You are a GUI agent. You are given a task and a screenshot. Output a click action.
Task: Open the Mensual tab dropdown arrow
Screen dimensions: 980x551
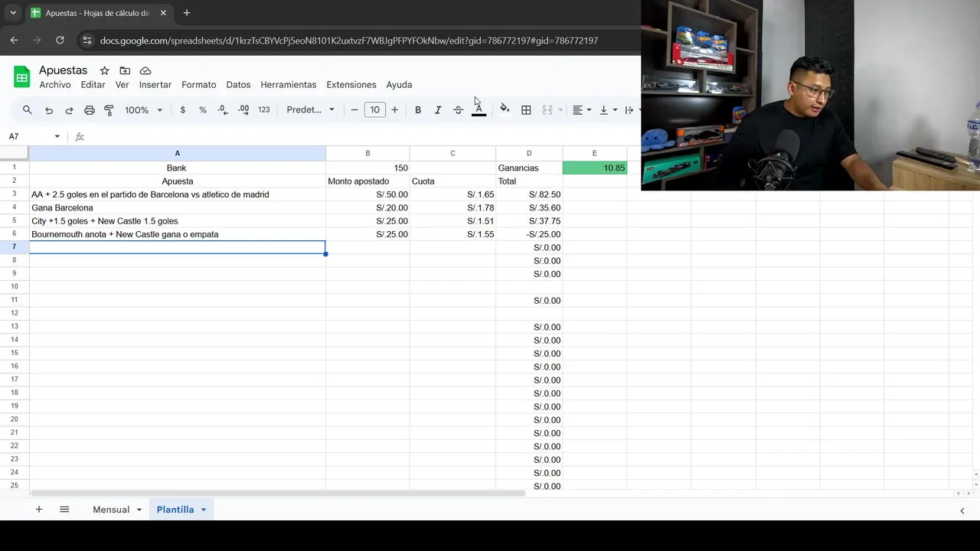pos(139,510)
